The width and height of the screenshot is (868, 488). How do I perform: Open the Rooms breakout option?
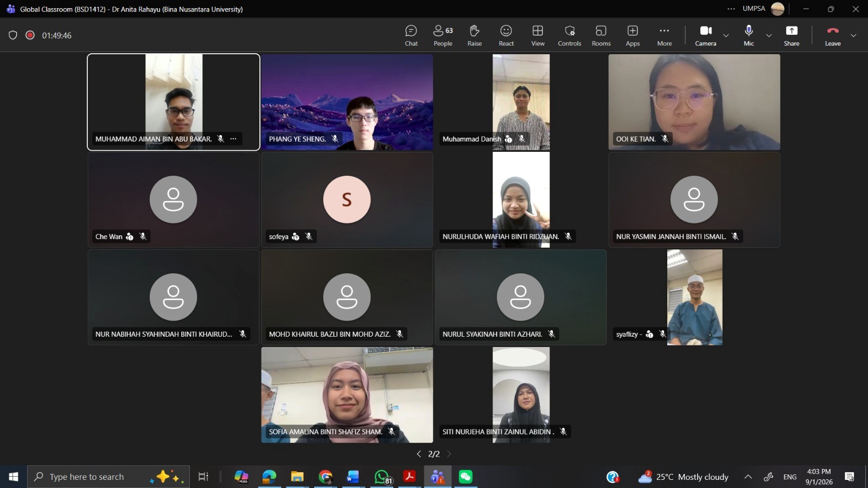(601, 35)
